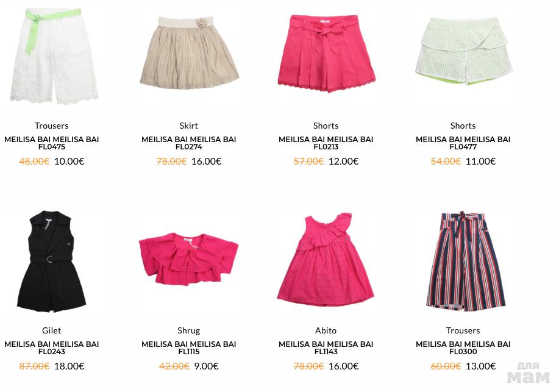Viewport: 559px width, 392px height.
Task: Click the MEILISA BAI FL0475 title
Action: click(x=52, y=143)
